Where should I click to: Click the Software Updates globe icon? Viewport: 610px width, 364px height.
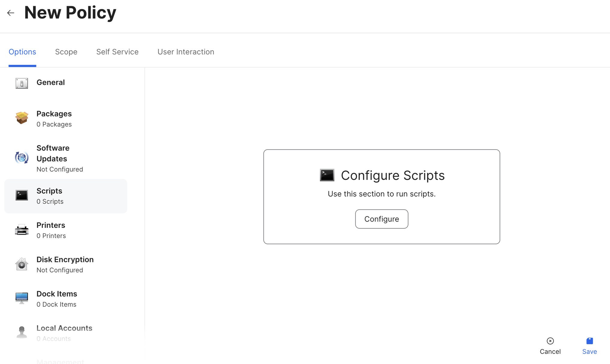pos(22,158)
